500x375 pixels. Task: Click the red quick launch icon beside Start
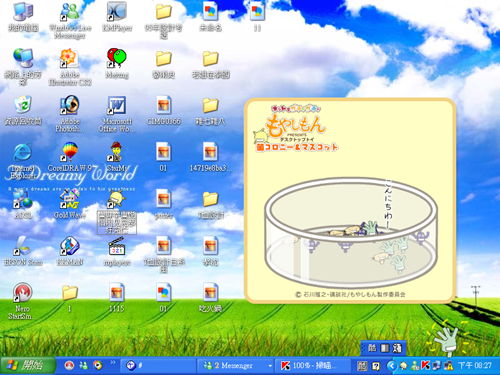[x=69, y=366]
